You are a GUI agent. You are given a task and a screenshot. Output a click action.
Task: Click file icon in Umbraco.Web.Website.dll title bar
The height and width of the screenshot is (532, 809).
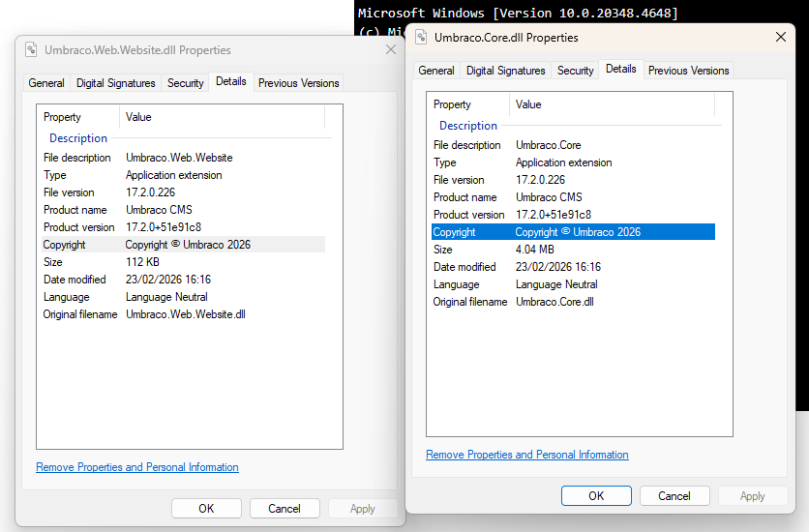[31, 50]
